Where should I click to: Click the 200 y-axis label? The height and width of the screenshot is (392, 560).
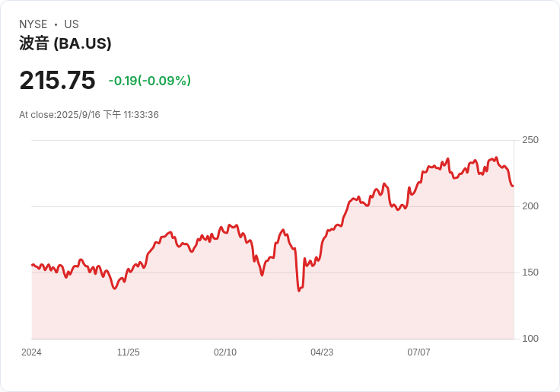(530, 206)
